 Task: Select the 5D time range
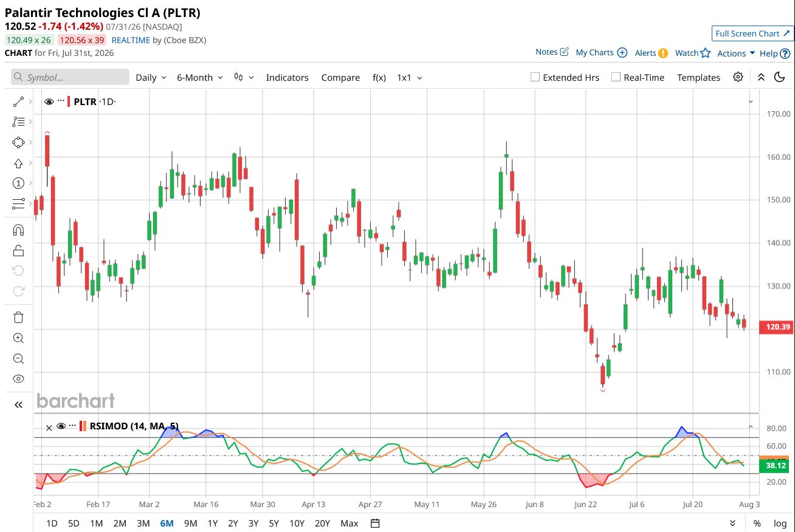(74, 523)
